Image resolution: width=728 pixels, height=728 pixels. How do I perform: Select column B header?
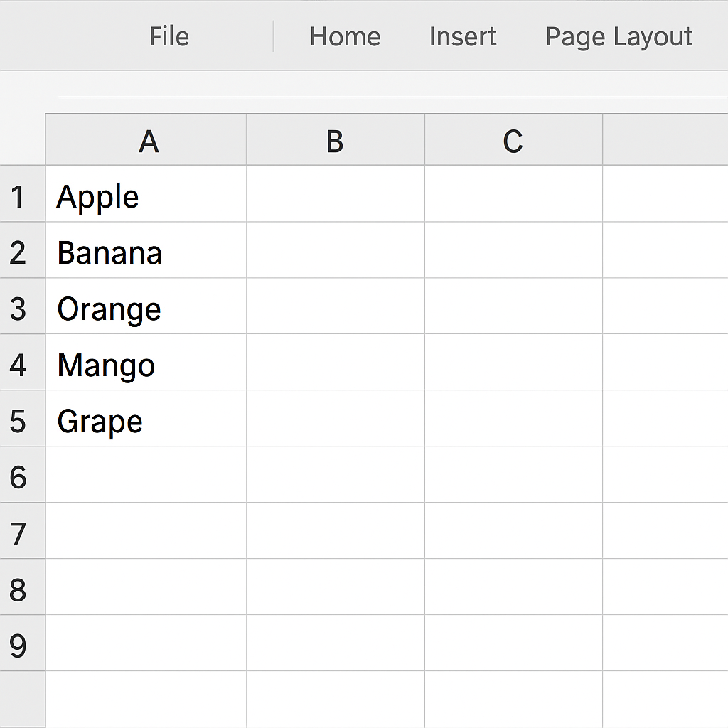[336, 139]
